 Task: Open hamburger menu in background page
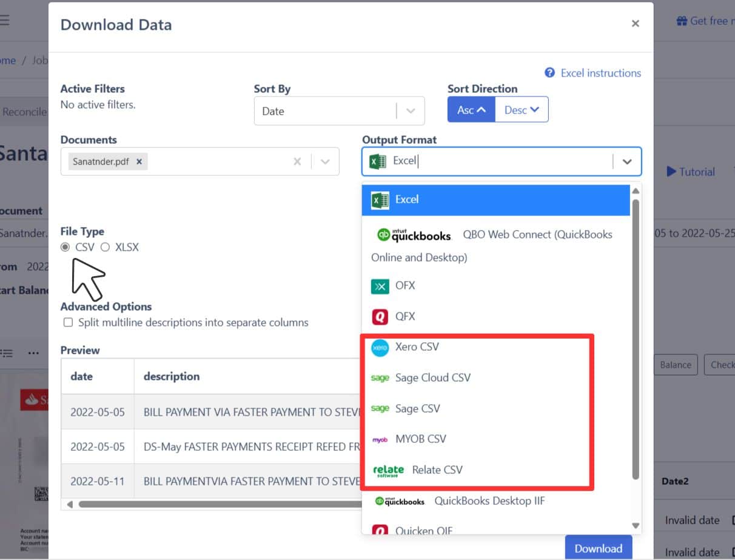tap(5, 20)
